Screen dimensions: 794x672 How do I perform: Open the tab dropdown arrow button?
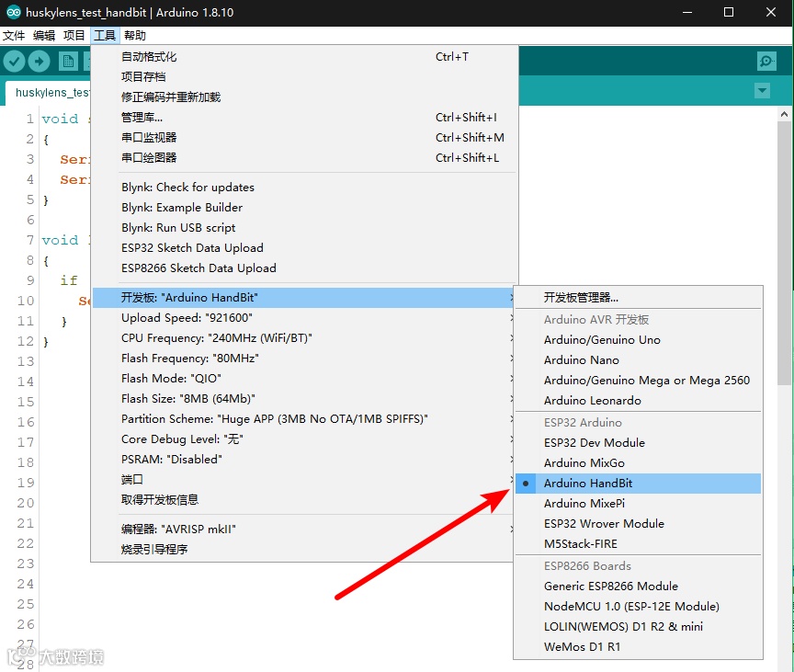(762, 91)
